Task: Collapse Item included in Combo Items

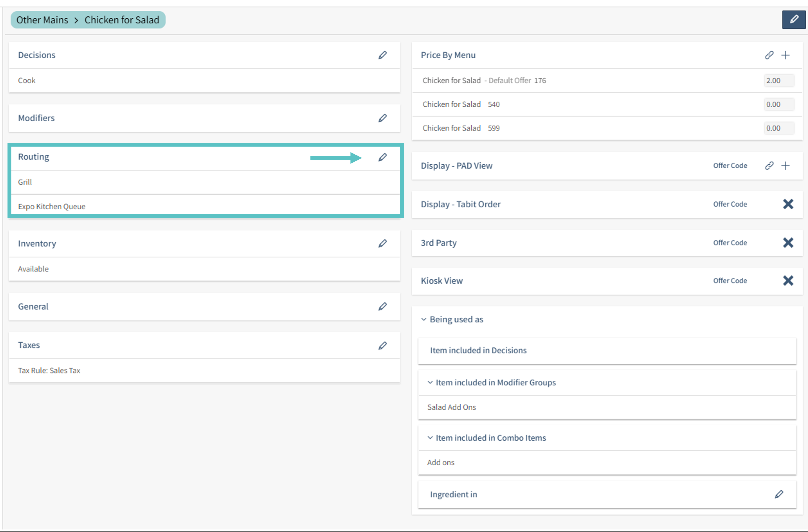Action: 430,438
